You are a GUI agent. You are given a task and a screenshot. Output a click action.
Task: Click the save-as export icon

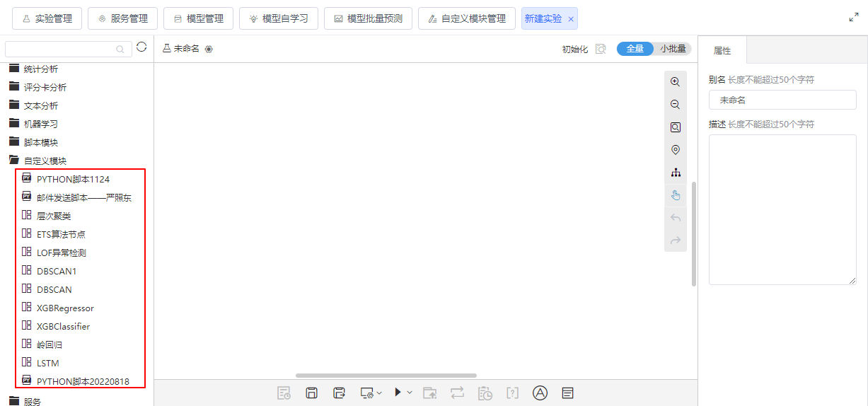point(339,393)
